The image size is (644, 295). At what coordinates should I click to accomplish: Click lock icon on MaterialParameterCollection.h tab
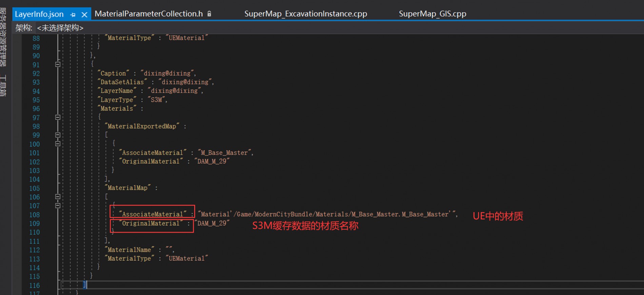coord(209,14)
